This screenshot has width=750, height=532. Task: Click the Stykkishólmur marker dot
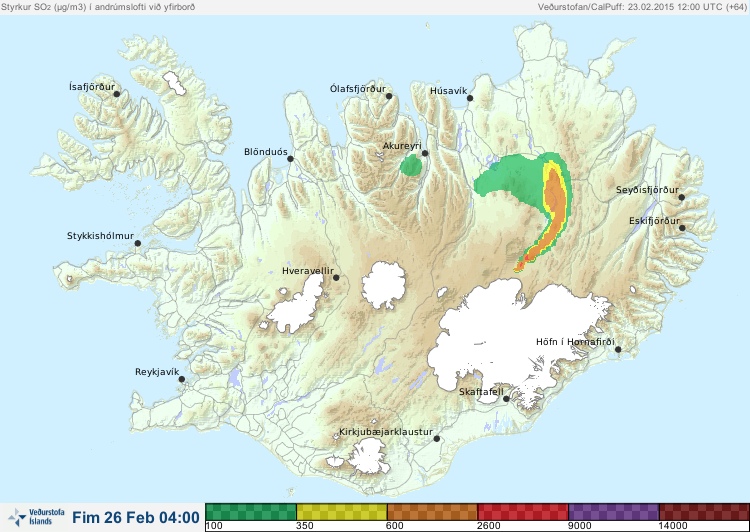click(138, 244)
